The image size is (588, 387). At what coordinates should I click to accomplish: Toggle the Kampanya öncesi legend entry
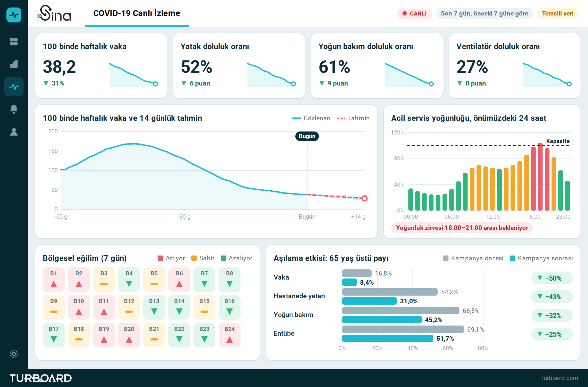473,258
